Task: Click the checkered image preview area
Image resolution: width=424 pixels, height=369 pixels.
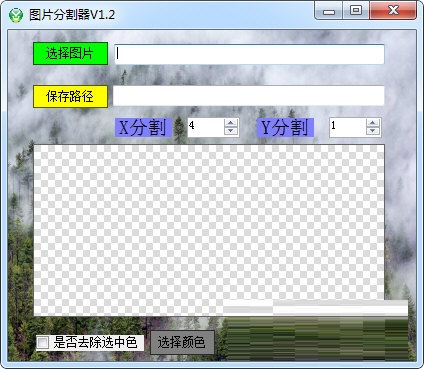Action: coord(209,230)
